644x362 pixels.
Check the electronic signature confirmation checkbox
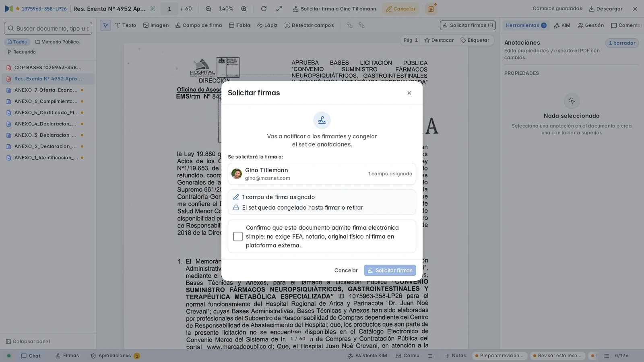(238, 237)
